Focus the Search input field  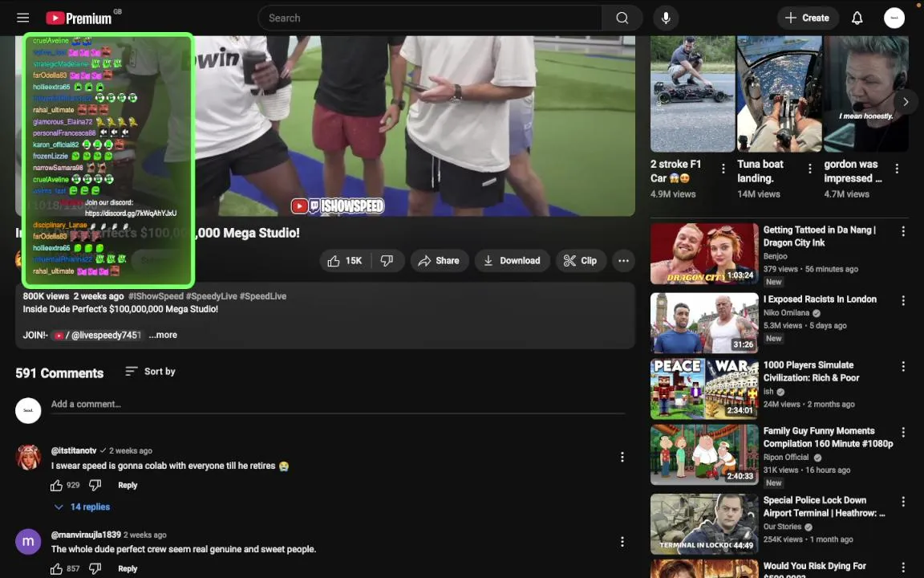click(430, 18)
